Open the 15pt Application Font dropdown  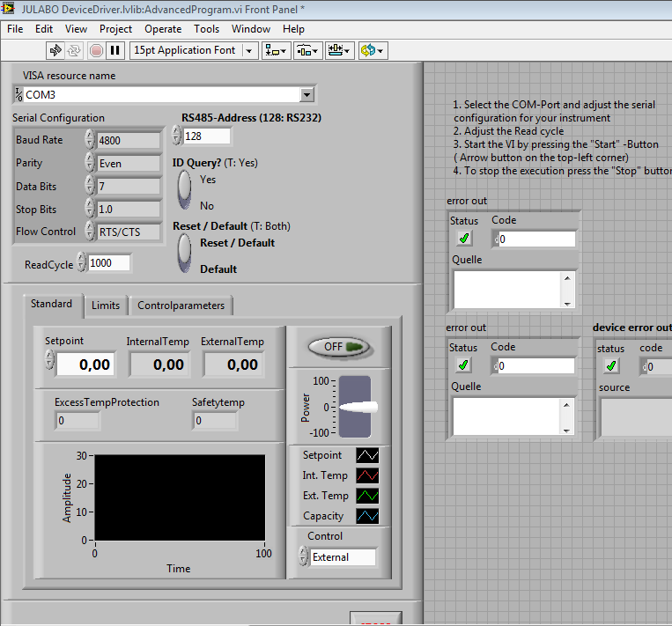point(193,50)
